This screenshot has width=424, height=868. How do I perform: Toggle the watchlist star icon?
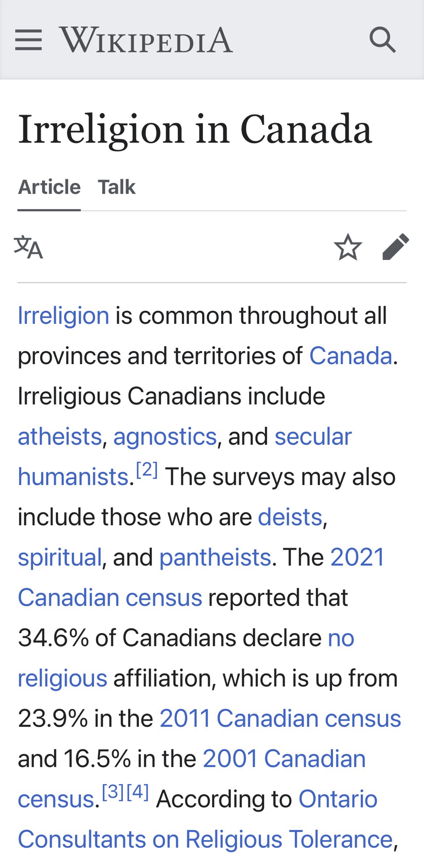[348, 247]
